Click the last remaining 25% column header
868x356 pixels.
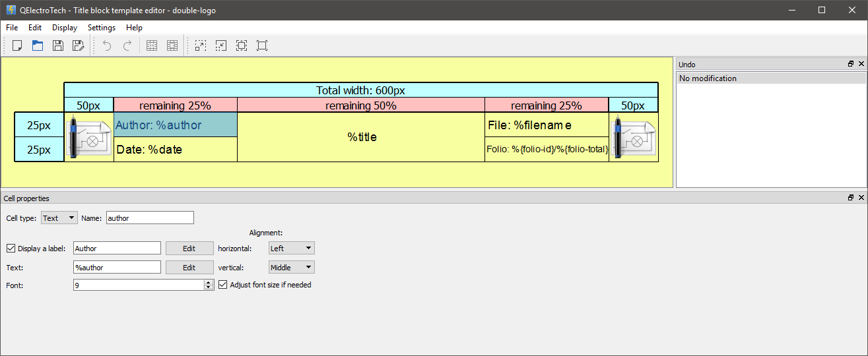tap(547, 105)
